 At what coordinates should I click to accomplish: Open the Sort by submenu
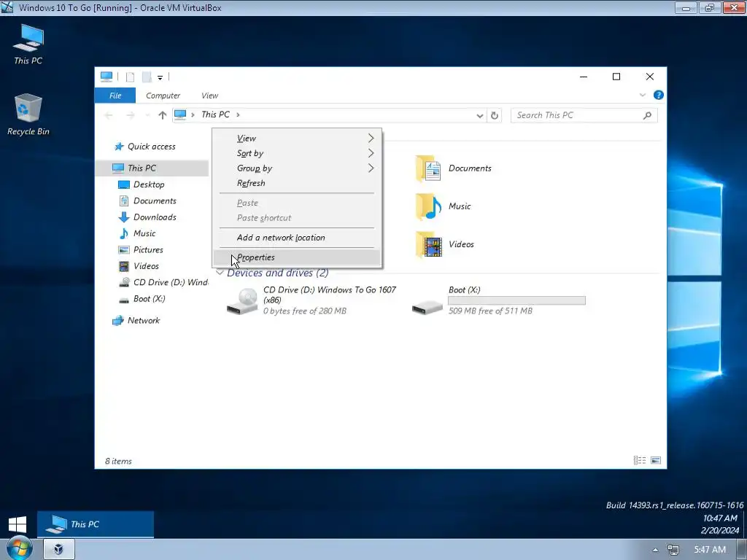[298, 153]
